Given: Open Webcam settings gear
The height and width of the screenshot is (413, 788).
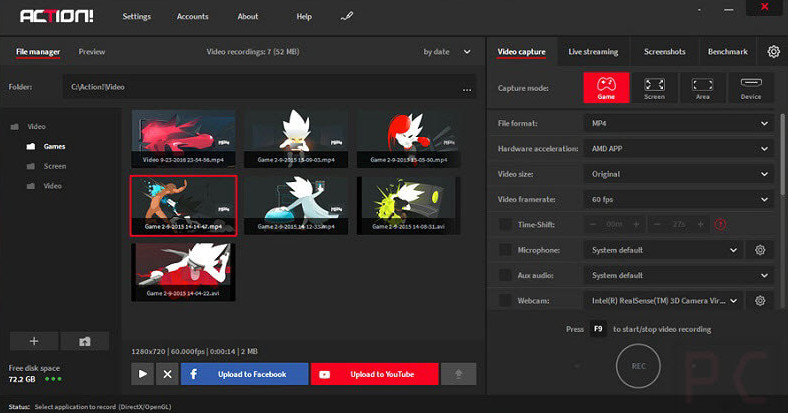Looking at the screenshot, I should tap(760, 300).
